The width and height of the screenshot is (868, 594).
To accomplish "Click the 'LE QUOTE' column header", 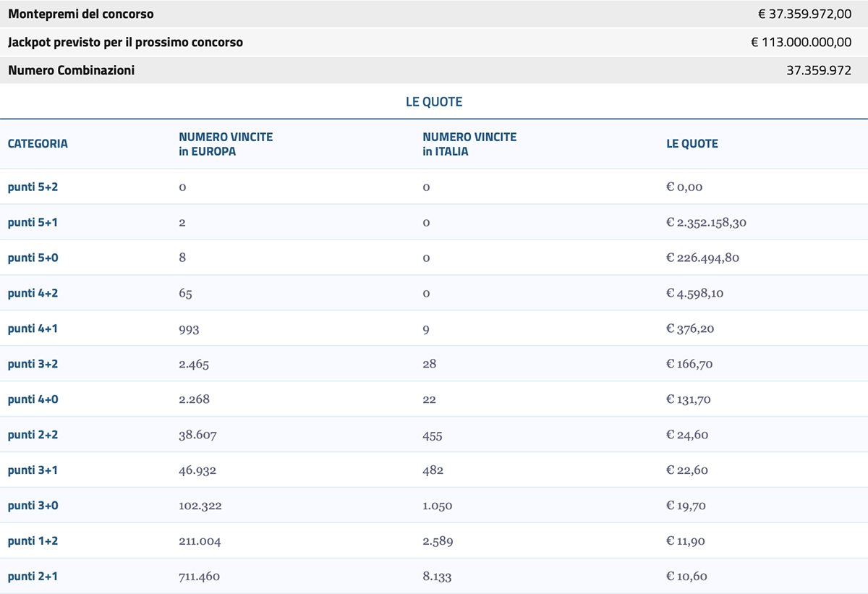I will [692, 144].
